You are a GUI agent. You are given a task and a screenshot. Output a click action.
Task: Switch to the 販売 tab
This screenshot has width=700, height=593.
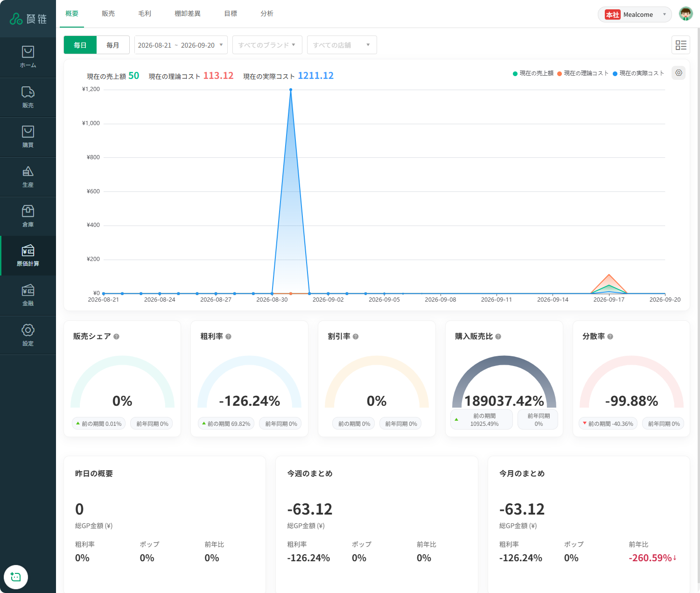pyautogui.click(x=108, y=14)
